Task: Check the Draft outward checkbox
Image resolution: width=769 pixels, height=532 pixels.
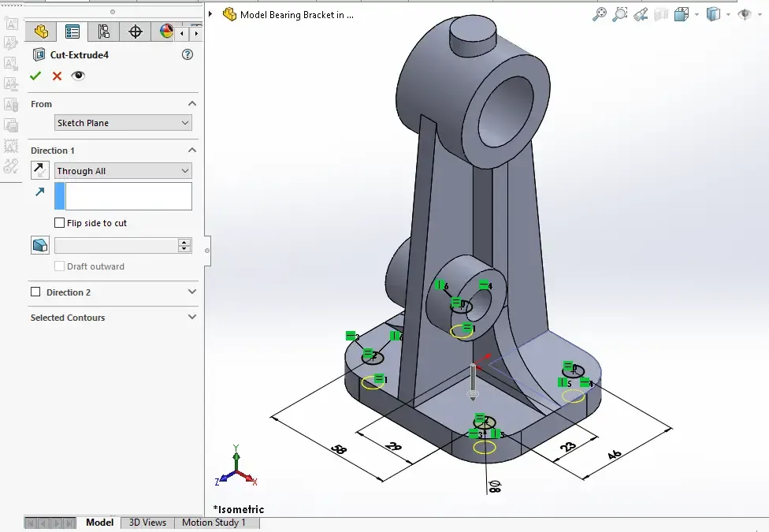Action: pos(59,266)
